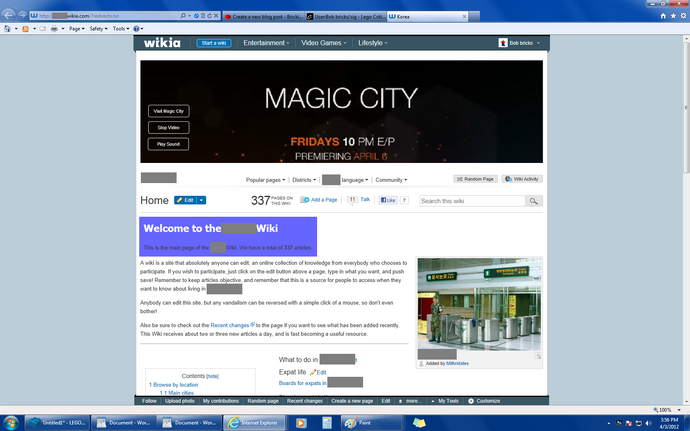Click the Facebook Like button
Screen dimensions: 690x431
pyautogui.click(x=388, y=200)
